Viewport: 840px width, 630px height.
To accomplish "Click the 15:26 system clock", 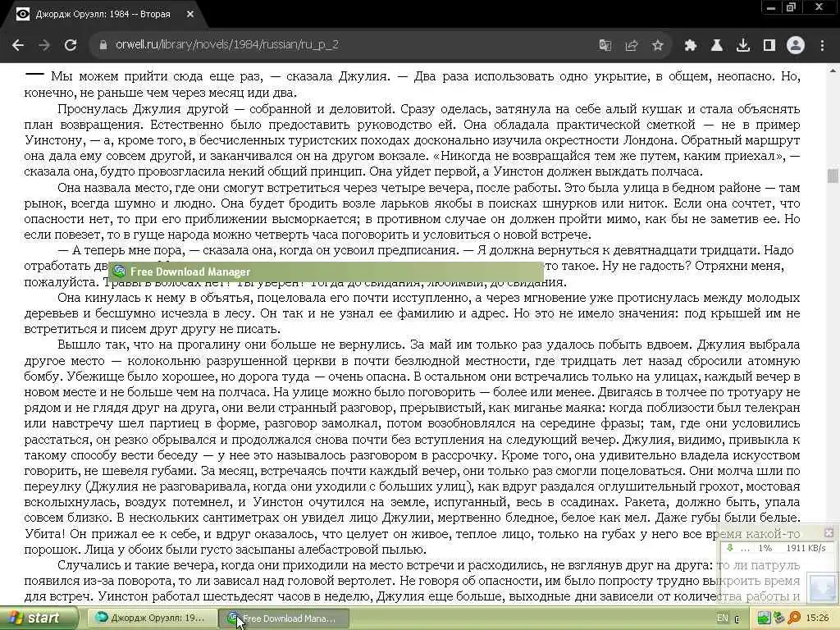I will click(x=817, y=619).
